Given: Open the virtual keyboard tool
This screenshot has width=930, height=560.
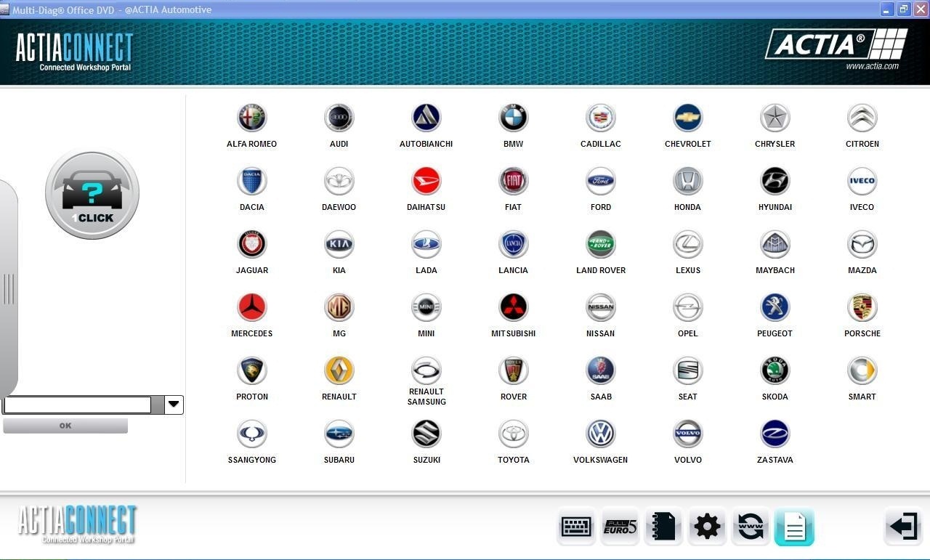Looking at the screenshot, I should 576,527.
